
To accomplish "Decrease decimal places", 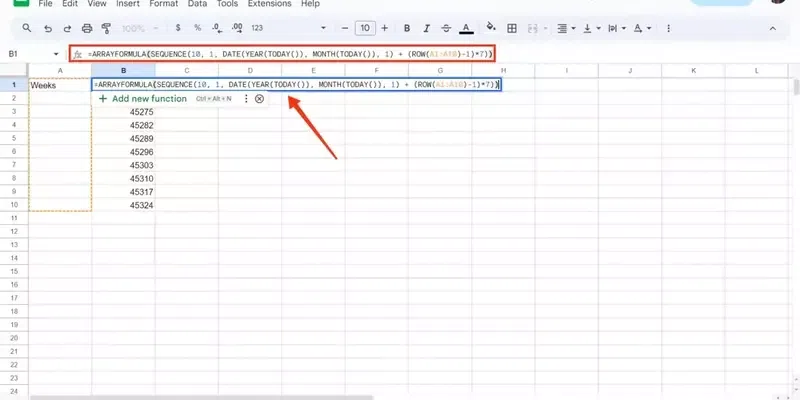I will (x=217, y=28).
